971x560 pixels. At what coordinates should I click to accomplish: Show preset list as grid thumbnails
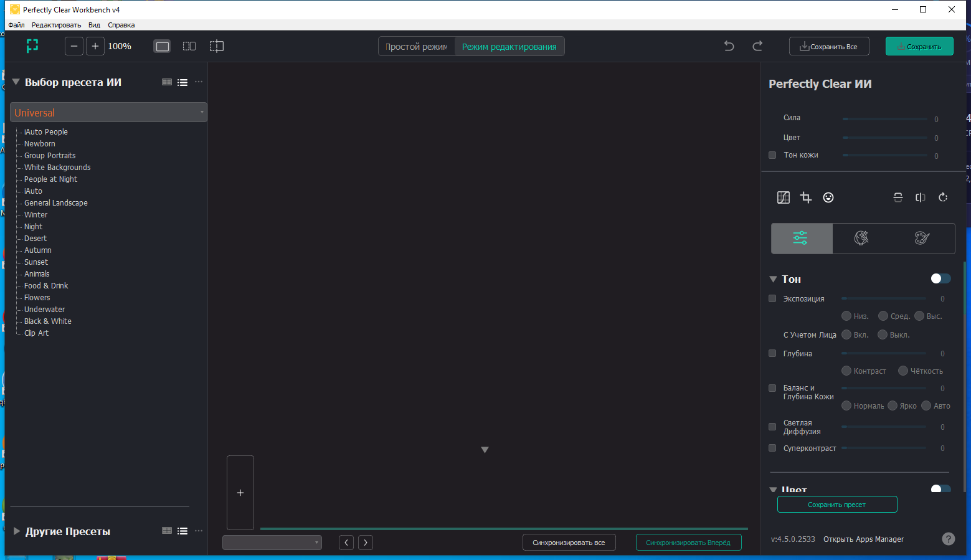tap(166, 82)
